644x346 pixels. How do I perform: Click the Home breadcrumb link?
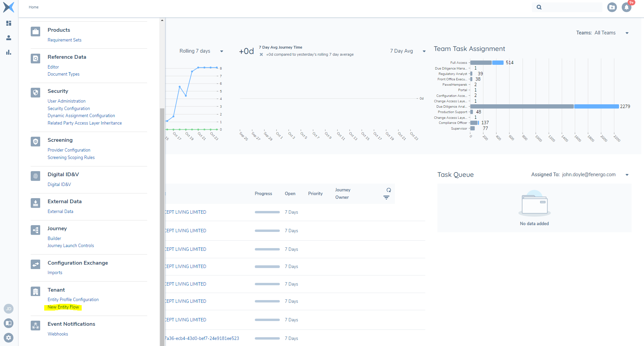point(34,7)
